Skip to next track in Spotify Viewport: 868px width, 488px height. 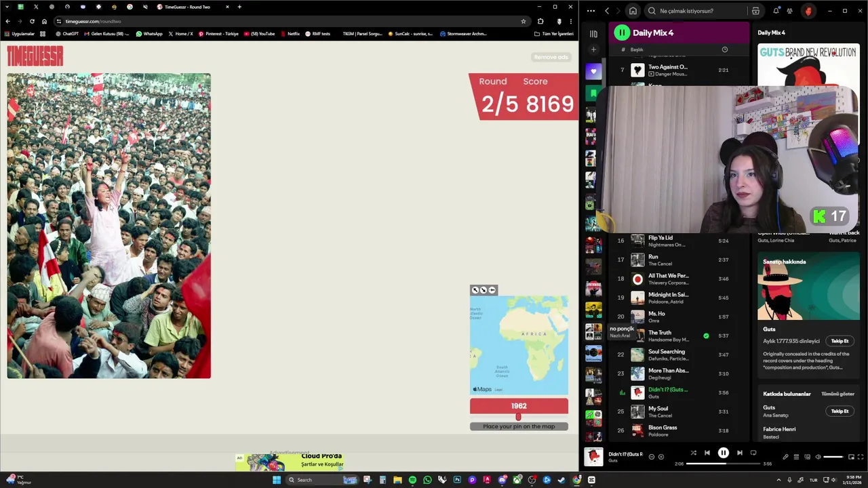point(740,453)
